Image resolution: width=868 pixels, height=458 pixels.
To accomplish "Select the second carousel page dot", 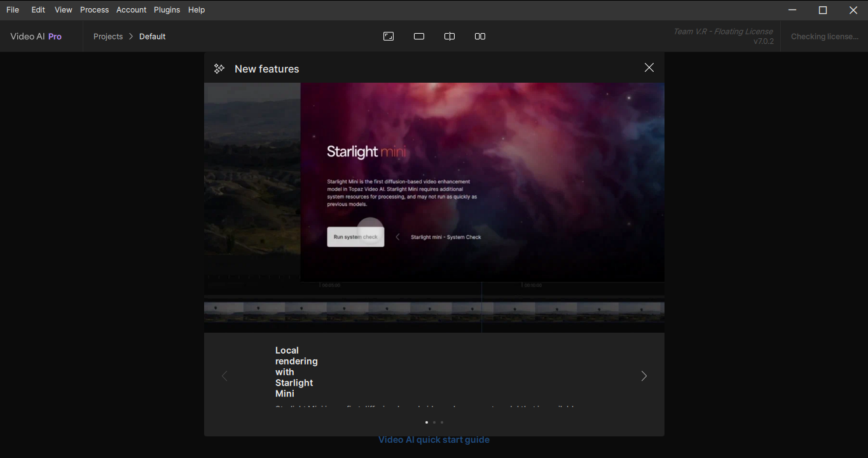I will click(x=434, y=422).
